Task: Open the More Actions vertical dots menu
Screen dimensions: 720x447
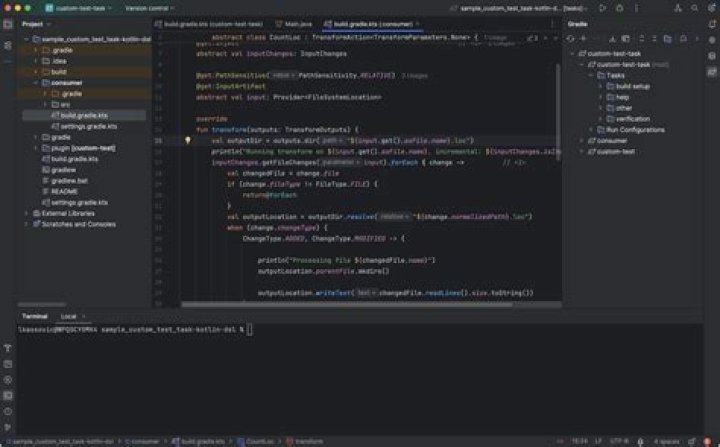Action: 636,8
